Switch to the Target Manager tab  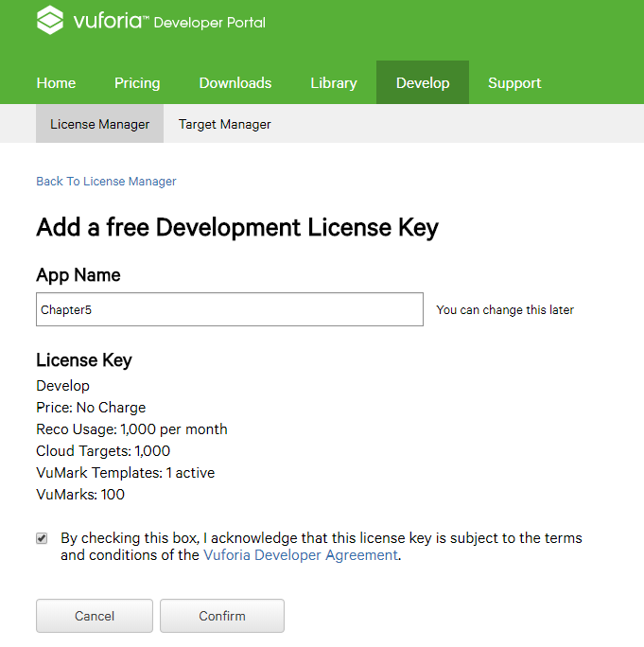224,124
